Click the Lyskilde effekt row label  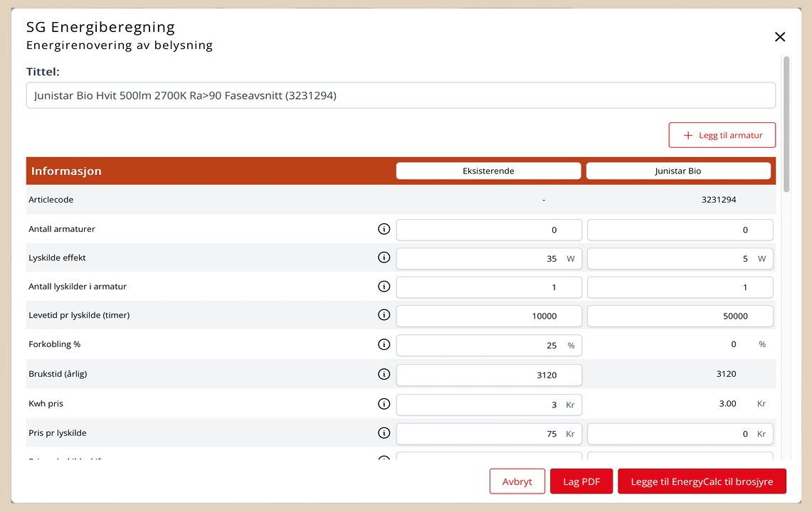tap(57, 257)
